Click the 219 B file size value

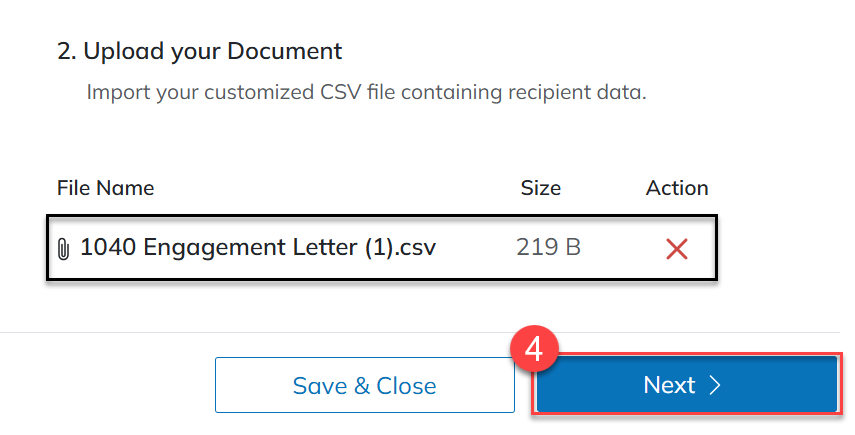[x=548, y=247]
